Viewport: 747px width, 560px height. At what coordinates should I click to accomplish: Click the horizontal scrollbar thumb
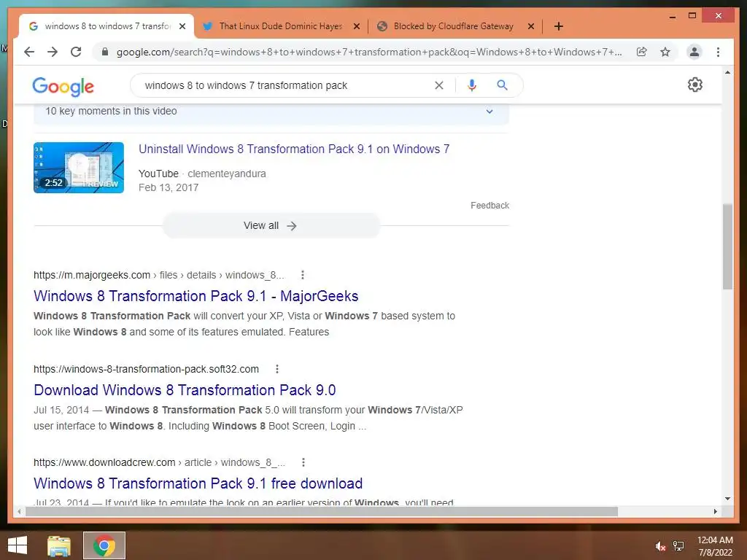click(322, 511)
